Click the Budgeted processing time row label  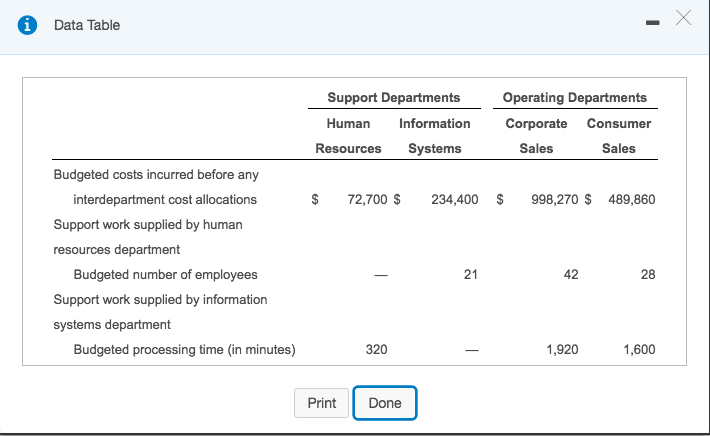click(x=184, y=349)
